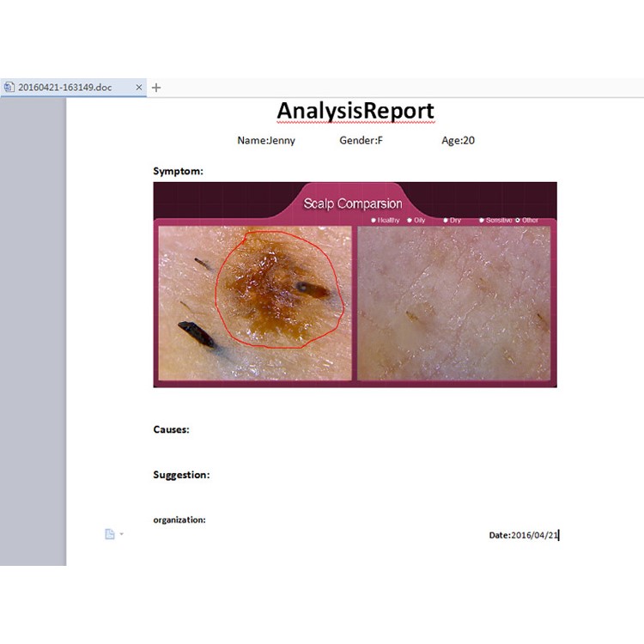This screenshot has height=644, width=644.
Task: Click the organization: label
Action: point(179,520)
